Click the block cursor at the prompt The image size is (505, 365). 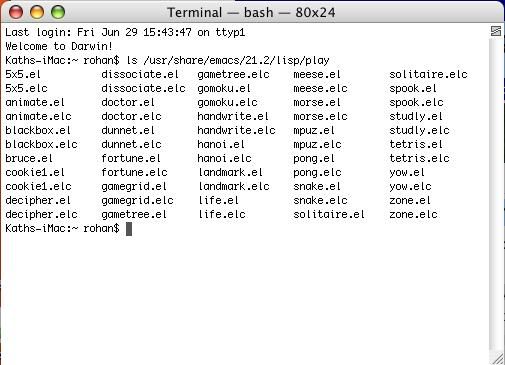(129, 229)
